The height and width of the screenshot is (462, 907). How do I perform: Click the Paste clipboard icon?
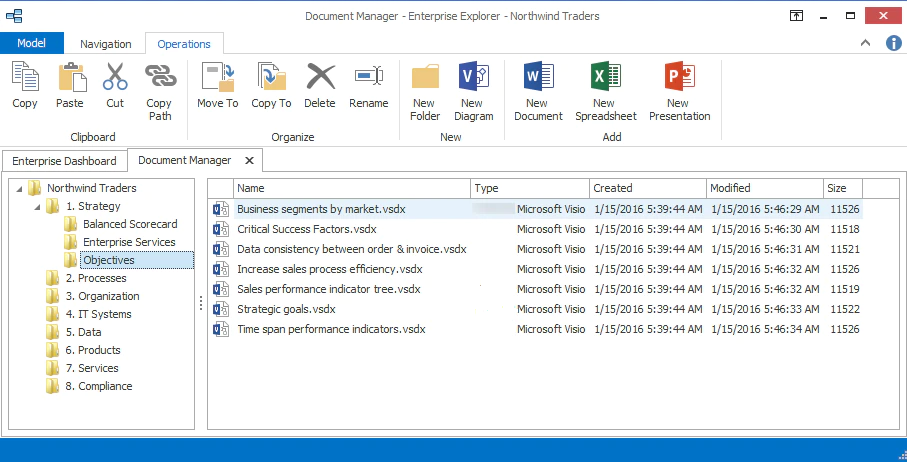(72, 77)
